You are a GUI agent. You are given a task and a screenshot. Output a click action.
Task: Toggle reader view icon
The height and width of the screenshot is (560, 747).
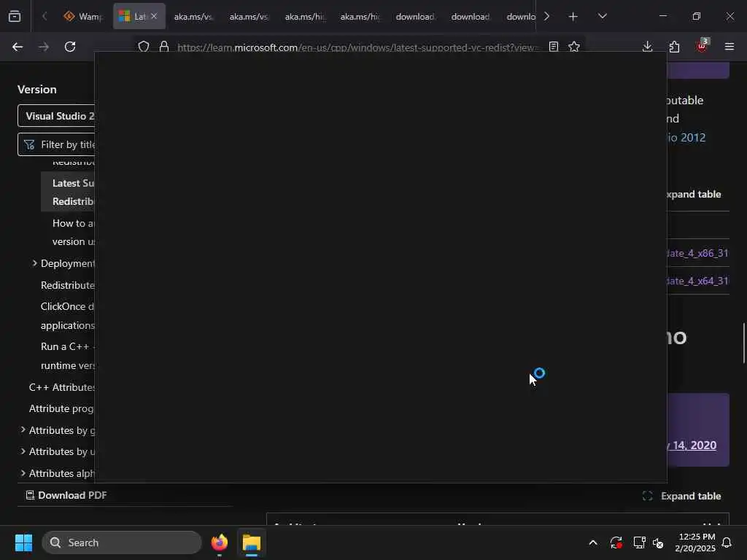pyautogui.click(x=554, y=47)
